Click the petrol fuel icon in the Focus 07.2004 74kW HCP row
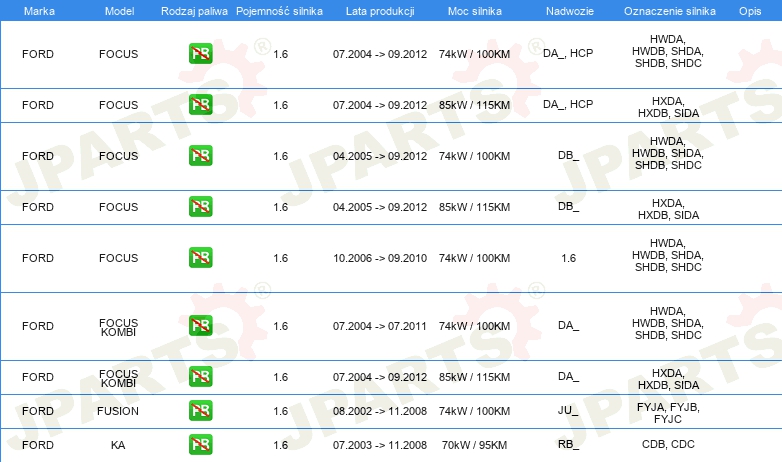782x462 pixels. [x=200, y=53]
